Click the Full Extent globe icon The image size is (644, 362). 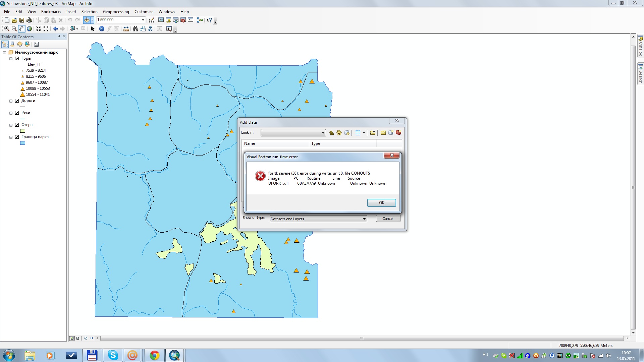(x=29, y=29)
